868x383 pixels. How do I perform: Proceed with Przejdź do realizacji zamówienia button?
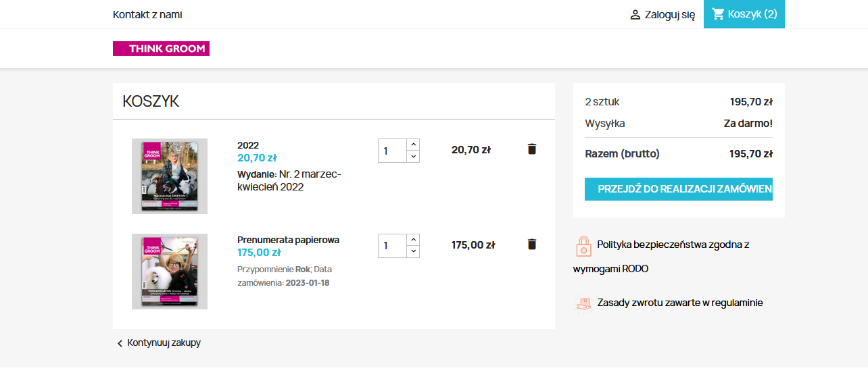point(678,189)
